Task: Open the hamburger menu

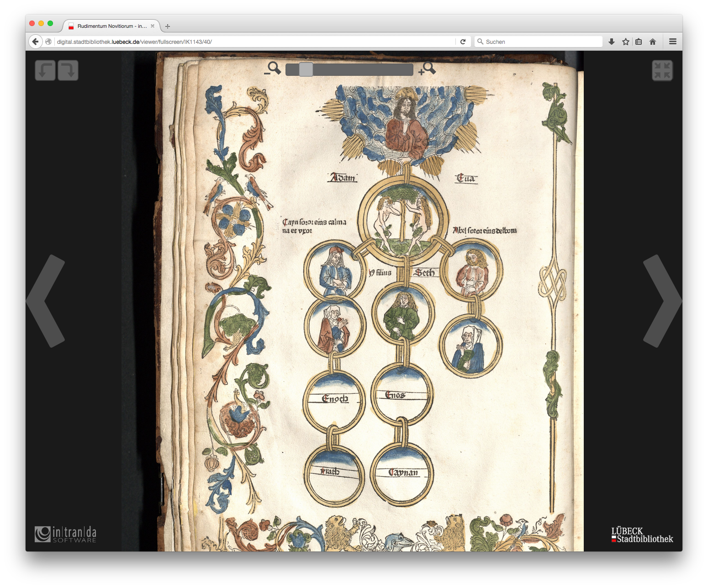Action: (673, 42)
